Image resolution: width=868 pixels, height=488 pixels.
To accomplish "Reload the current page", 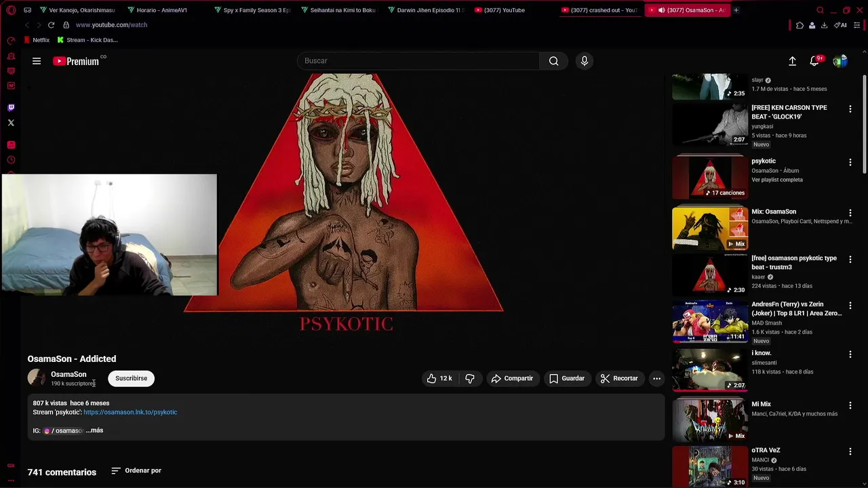I will coord(51,25).
